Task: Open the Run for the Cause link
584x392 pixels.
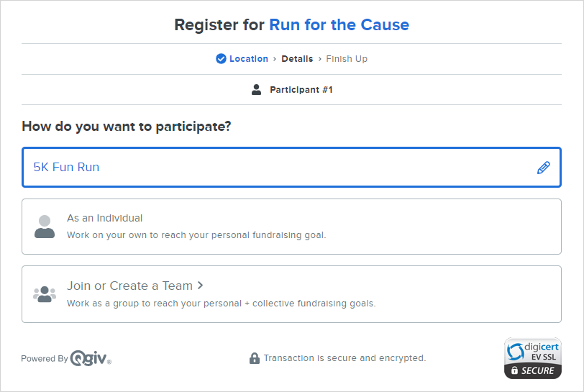Action: (x=339, y=25)
